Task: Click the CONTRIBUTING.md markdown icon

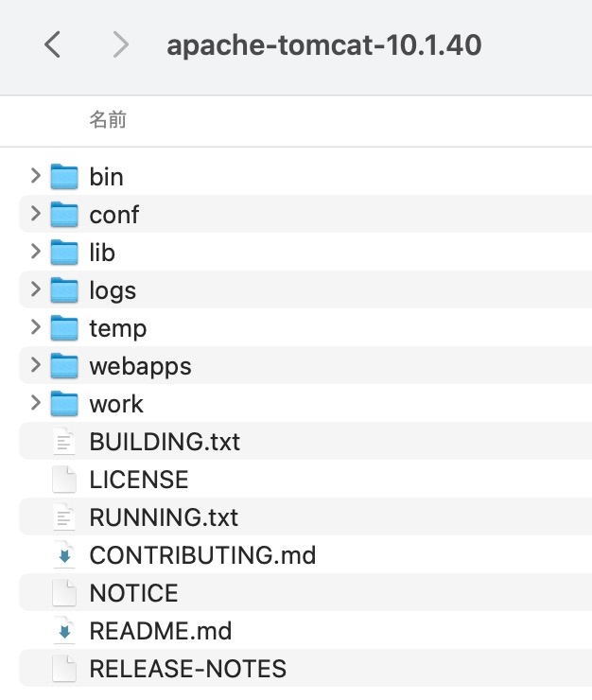Action: [64, 555]
